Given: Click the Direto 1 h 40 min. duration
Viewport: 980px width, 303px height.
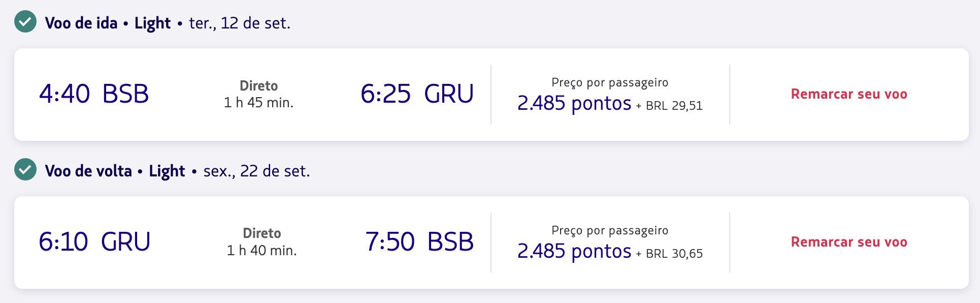Looking at the screenshot, I should (262, 242).
